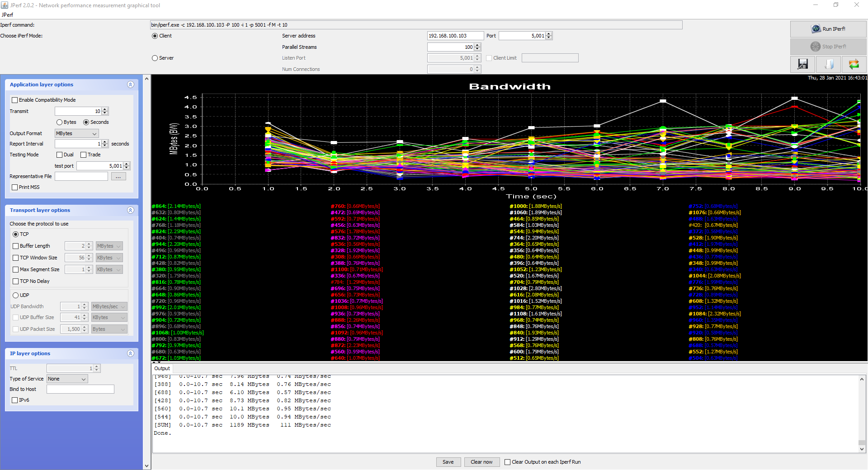Collapse the Transport layer options panel
This screenshot has width=868, height=470.
[x=131, y=210]
